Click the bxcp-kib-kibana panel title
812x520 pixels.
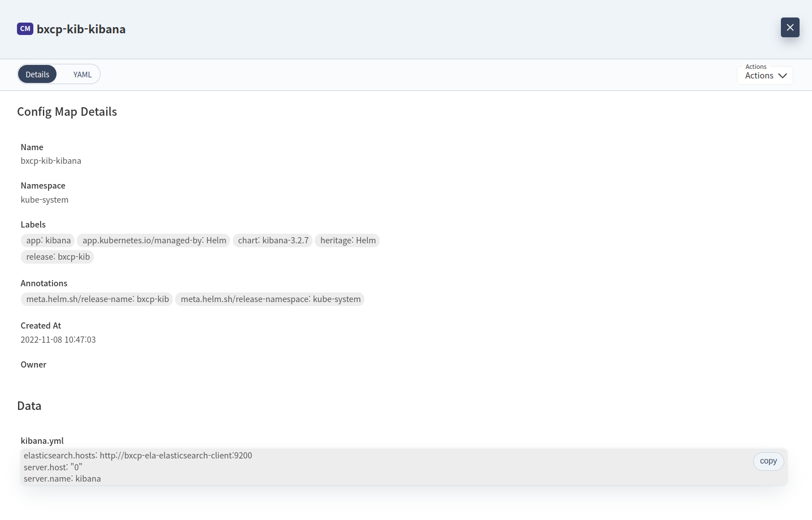81,29
